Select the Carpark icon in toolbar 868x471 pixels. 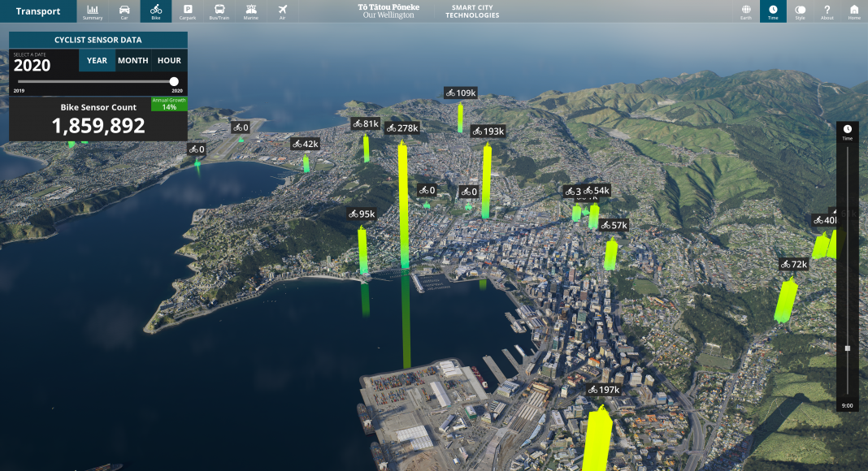(188, 11)
